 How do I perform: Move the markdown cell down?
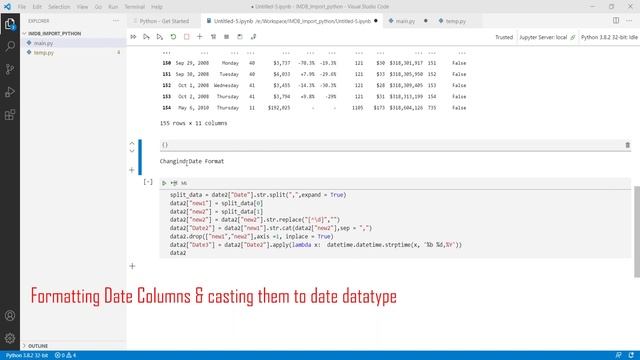132,150
